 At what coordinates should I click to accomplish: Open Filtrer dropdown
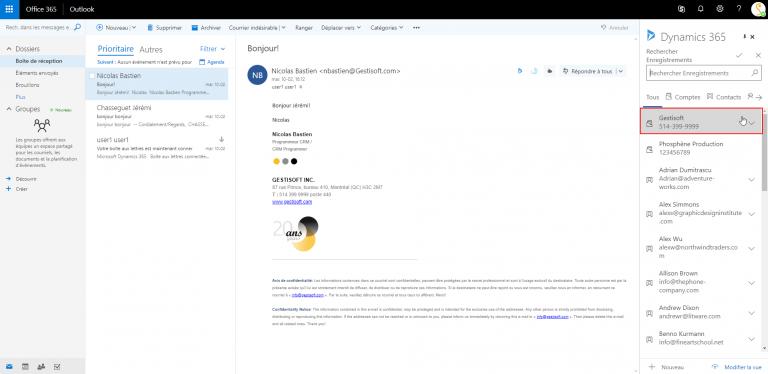coord(213,49)
